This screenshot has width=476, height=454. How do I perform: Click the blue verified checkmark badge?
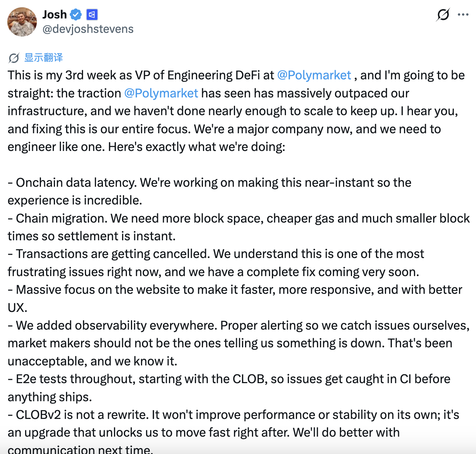point(76,15)
